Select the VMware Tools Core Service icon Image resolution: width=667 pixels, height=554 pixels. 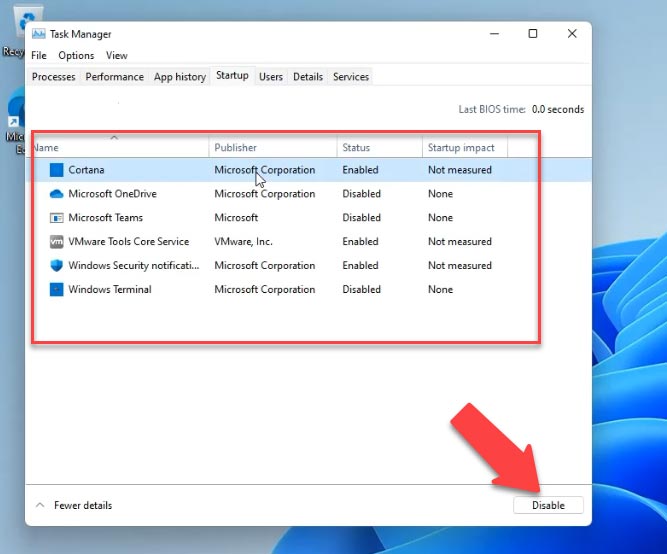[57, 242]
